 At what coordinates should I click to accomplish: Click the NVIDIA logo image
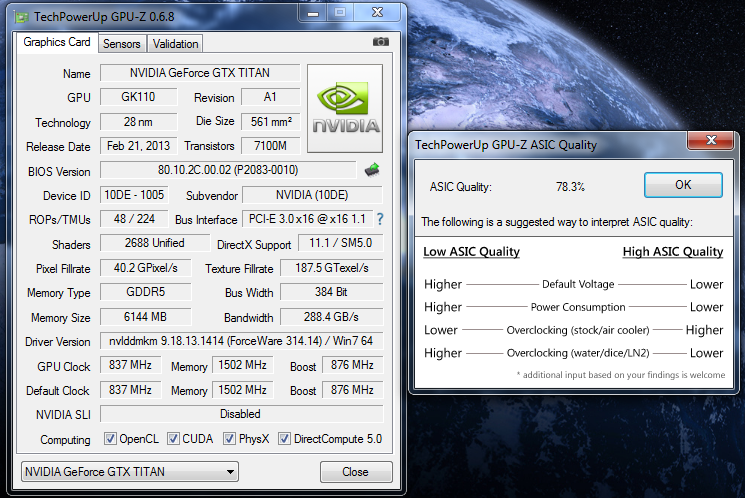click(x=345, y=110)
